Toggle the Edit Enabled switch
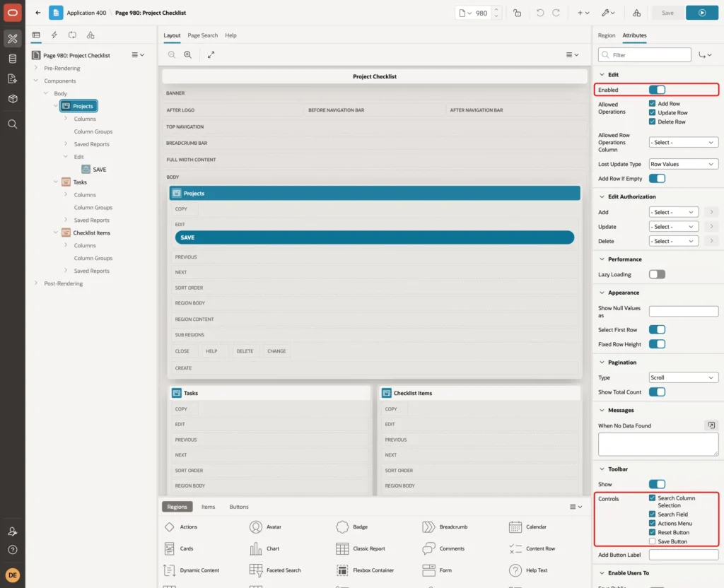The width and height of the screenshot is (724, 588). point(657,90)
